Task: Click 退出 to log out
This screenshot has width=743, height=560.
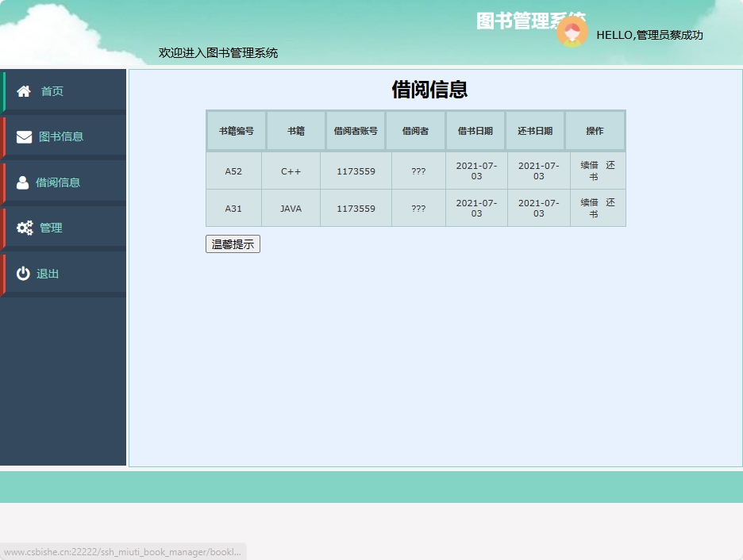Action: point(48,273)
